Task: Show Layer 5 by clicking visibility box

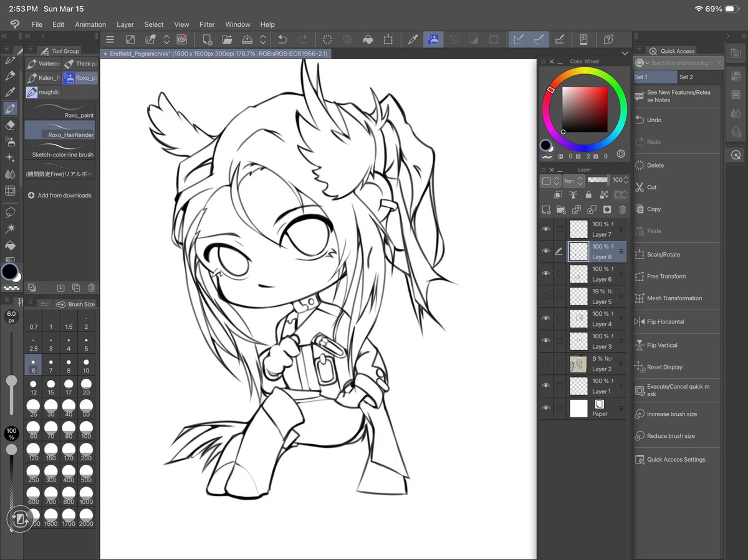Action: point(546,297)
